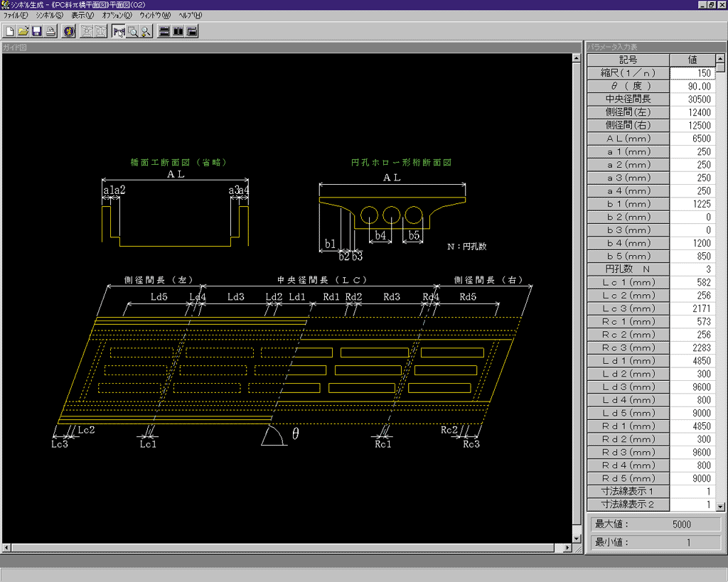Open the オプション(O) menu
728x582 pixels.
(117, 16)
